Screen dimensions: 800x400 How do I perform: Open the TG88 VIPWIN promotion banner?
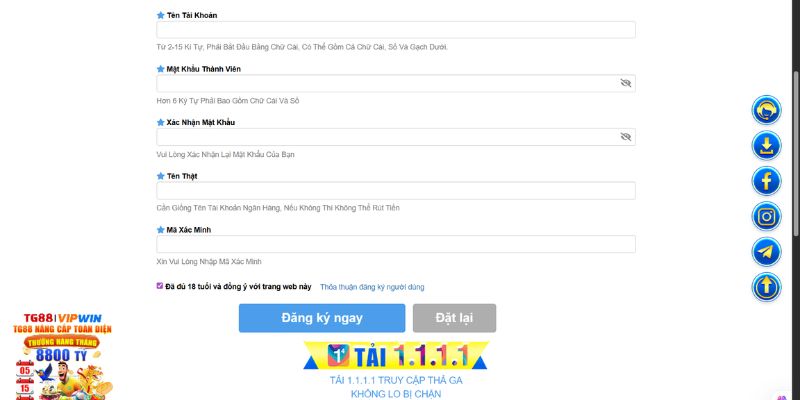coord(62,356)
